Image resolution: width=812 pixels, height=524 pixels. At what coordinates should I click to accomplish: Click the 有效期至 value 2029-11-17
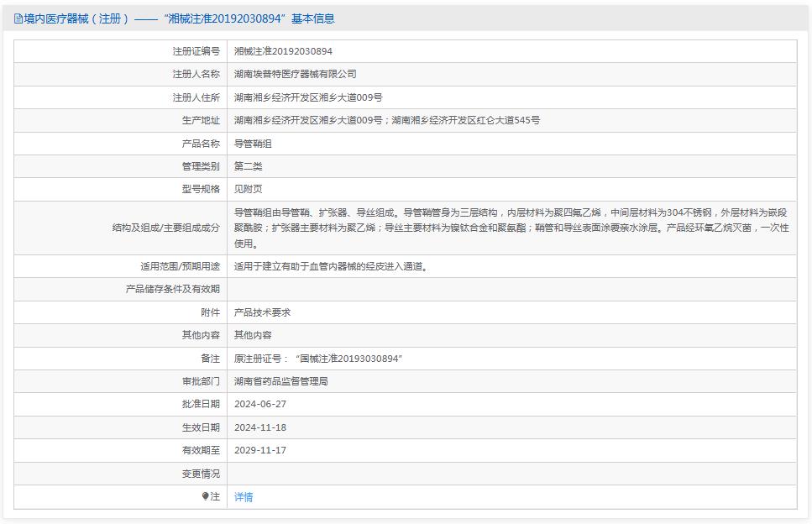(x=262, y=450)
